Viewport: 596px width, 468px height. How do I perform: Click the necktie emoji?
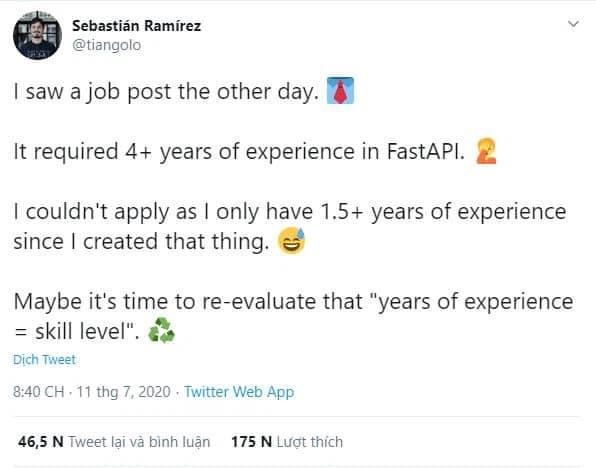coord(340,90)
